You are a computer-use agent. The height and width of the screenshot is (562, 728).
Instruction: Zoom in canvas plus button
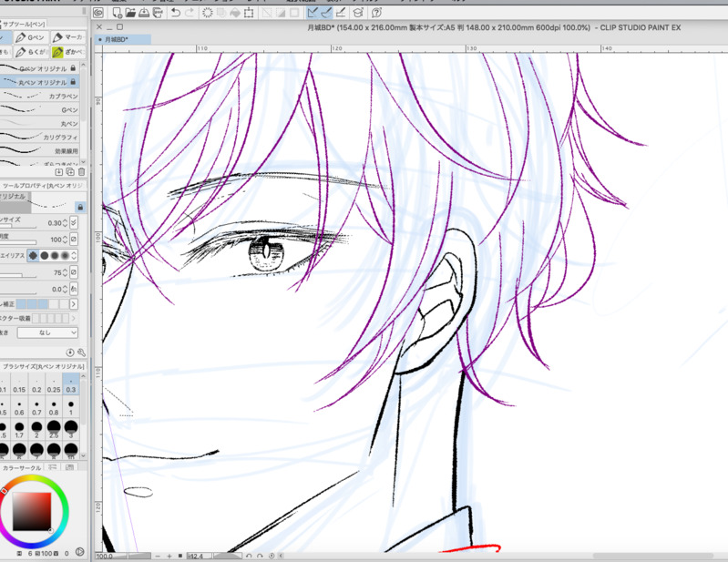[169, 556]
